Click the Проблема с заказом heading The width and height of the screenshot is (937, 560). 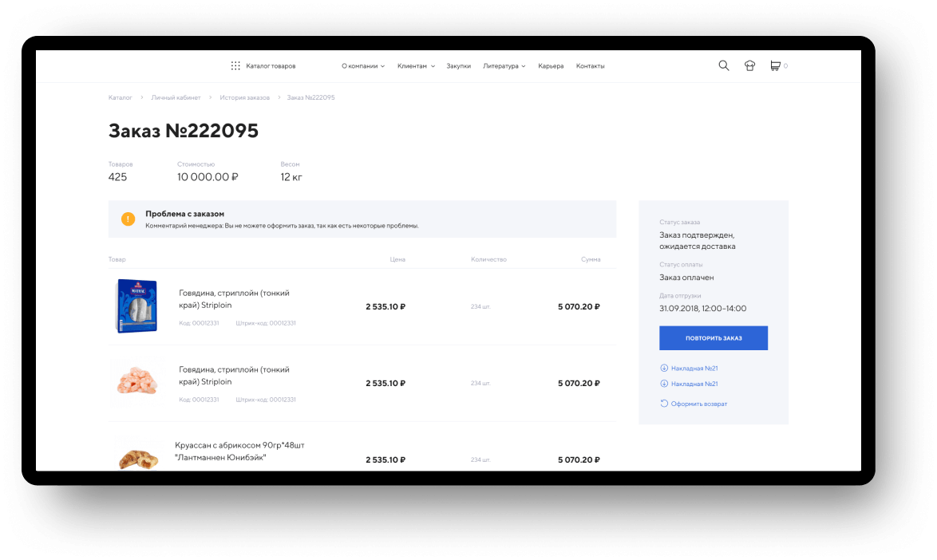point(184,214)
